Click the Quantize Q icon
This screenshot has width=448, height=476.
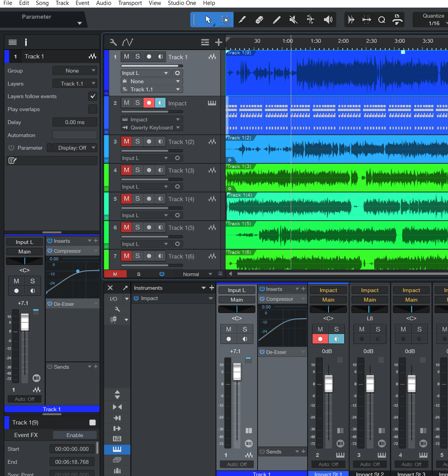click(382, 20)
